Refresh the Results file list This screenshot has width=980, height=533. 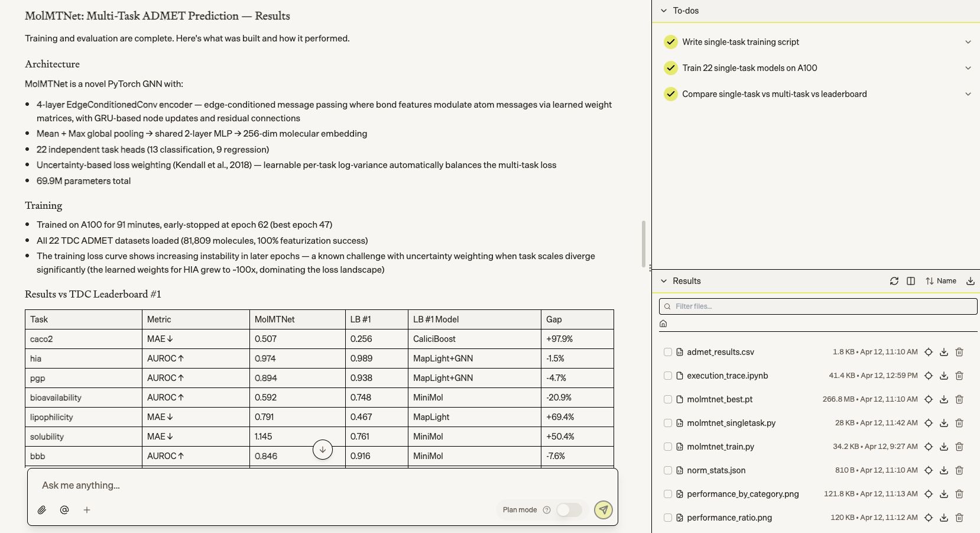(x=894, y=281)
